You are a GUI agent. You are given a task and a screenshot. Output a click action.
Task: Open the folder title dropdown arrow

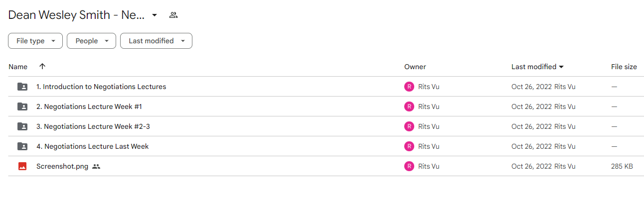point(155,15)
